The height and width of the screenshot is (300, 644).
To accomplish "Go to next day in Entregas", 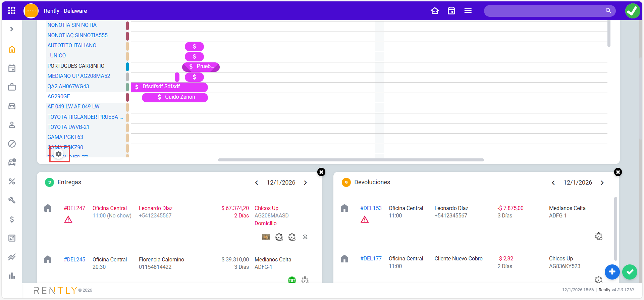I will tap(305, 183).
